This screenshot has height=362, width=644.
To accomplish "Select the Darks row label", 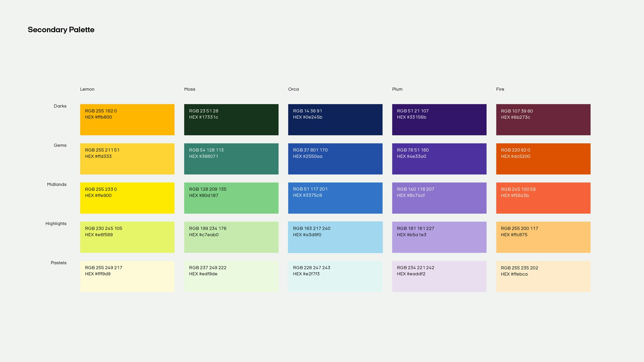I will click(60, 106).
